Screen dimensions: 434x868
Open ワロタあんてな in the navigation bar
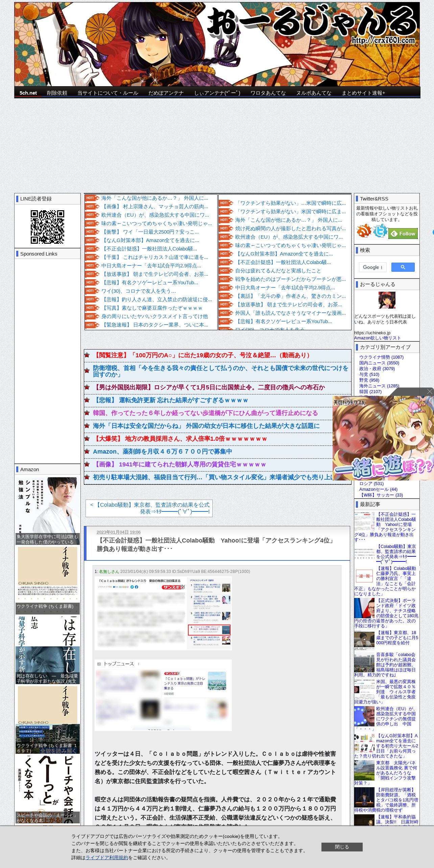pos(268,93)
